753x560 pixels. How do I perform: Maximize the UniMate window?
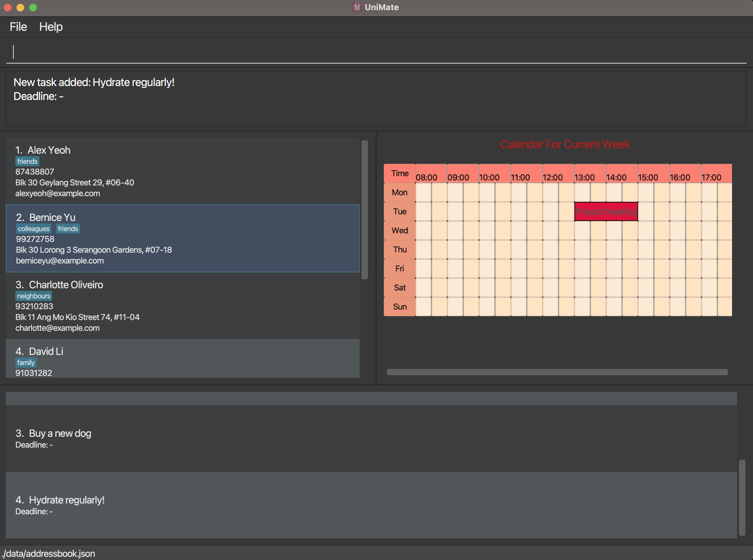click(33, 7)
